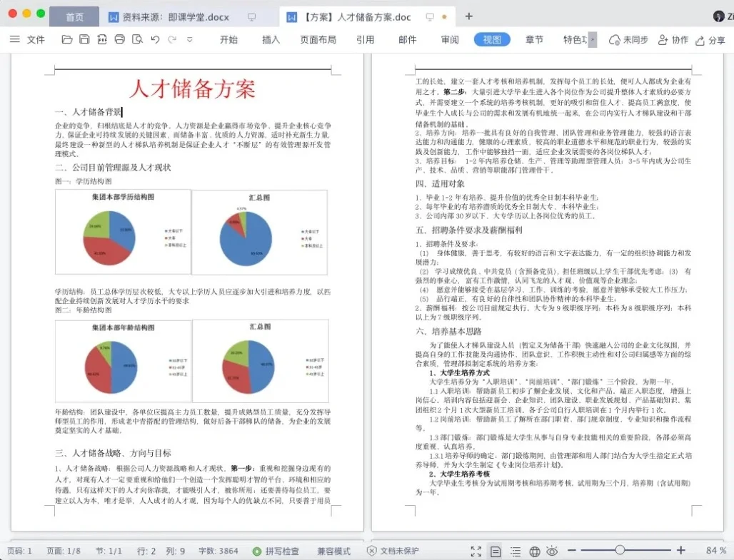Viewport: 734px width, 560px height.
Task: Click 文档未保护 protection status
Action: 393,551
